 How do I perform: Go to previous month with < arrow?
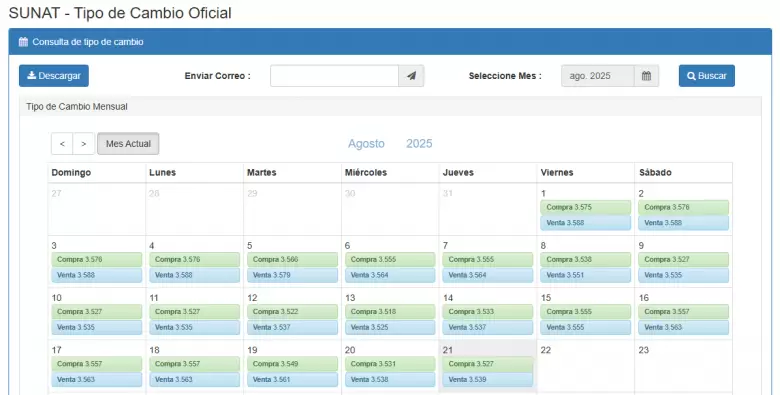[62, 144]
